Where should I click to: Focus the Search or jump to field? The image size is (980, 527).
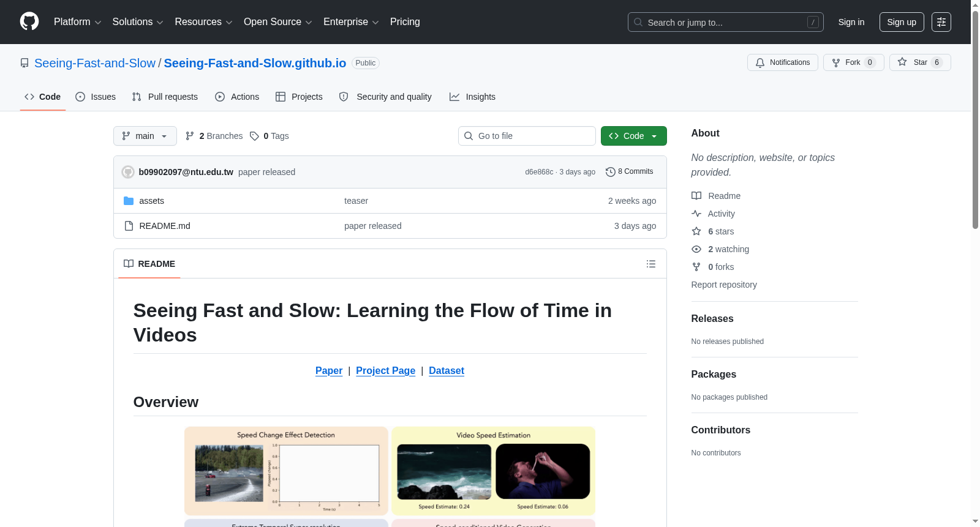(726, 22)
